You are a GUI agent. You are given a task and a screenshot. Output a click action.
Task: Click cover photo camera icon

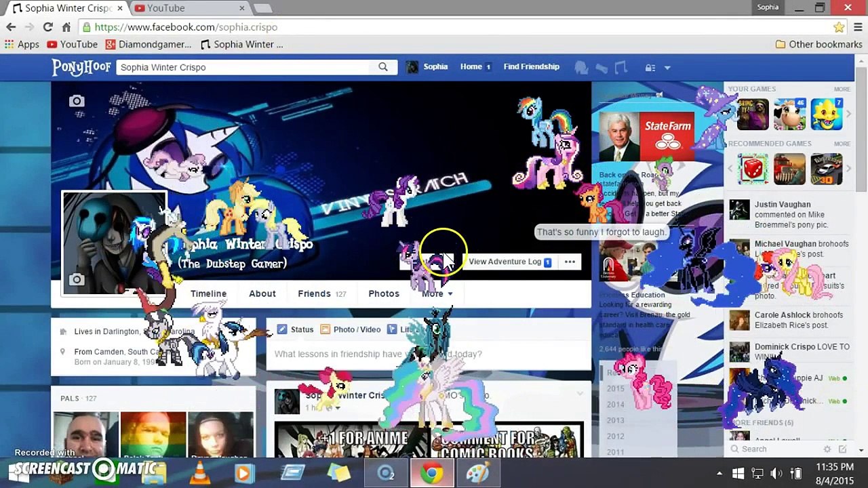click(x=77, y=102)
